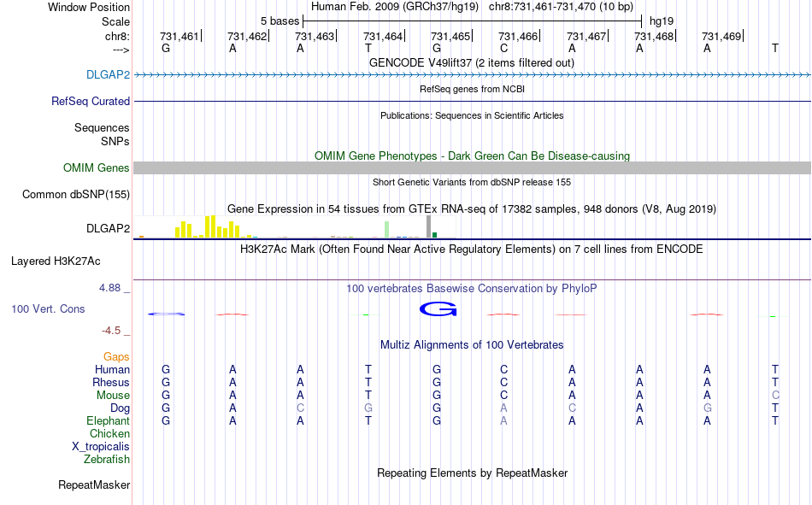Open Gene Expression in 54 tissues GTEx title
This screenshot has height=505, width=812.
click(472, 208)
